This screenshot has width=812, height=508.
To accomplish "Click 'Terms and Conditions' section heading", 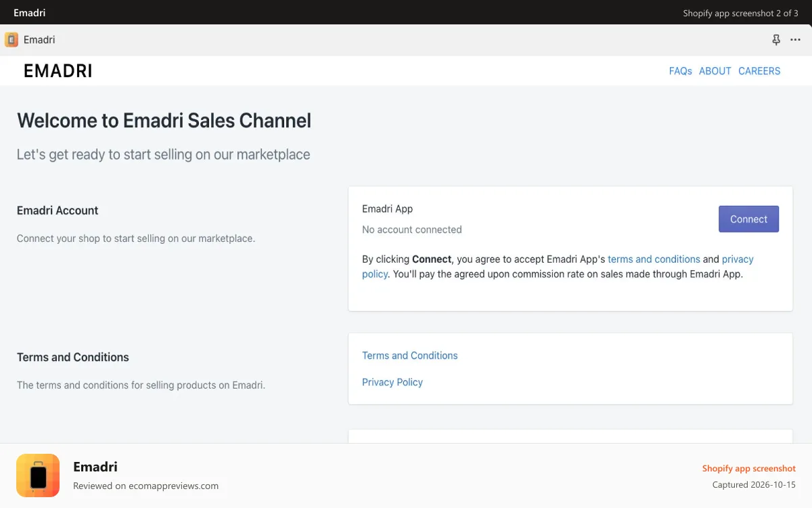I will (73, 357).
